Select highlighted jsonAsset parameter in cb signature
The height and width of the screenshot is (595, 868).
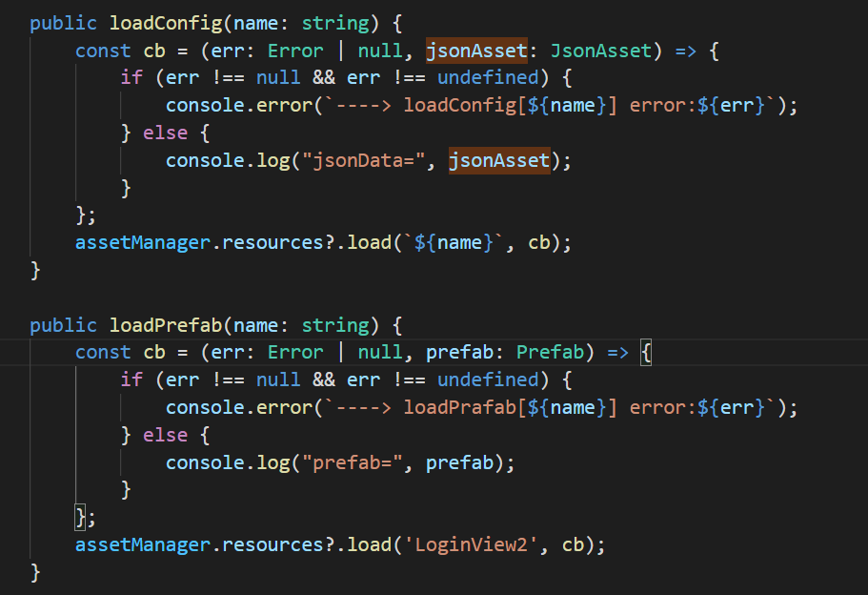coord(476,51)
